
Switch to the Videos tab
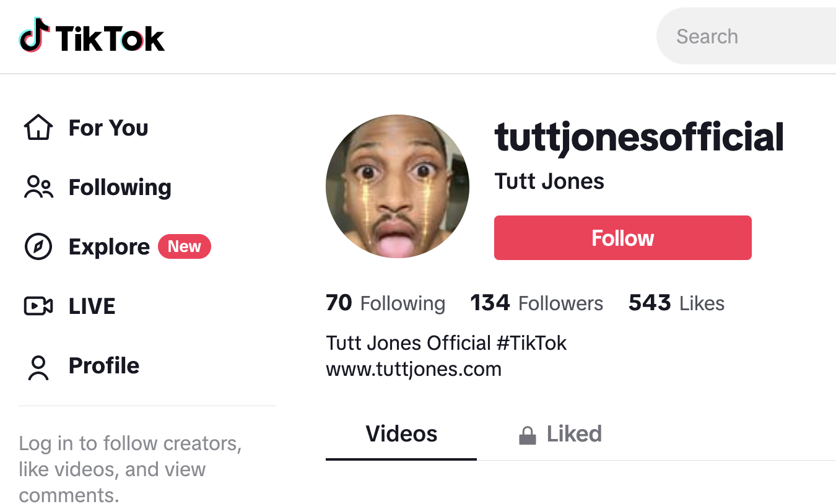point(401,434)
